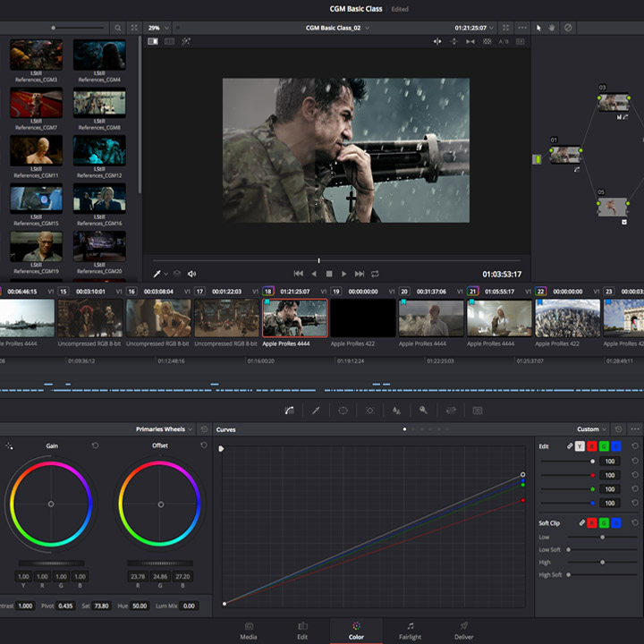Reset the Offset color wheel
Viewport: 644px width, 644px height.
click(204, 445)
